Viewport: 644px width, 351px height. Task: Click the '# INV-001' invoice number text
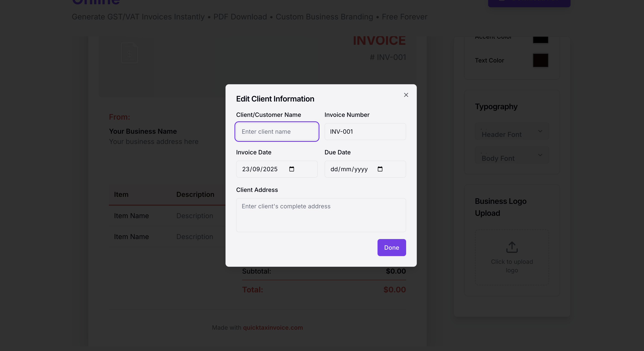click(388, 57)
